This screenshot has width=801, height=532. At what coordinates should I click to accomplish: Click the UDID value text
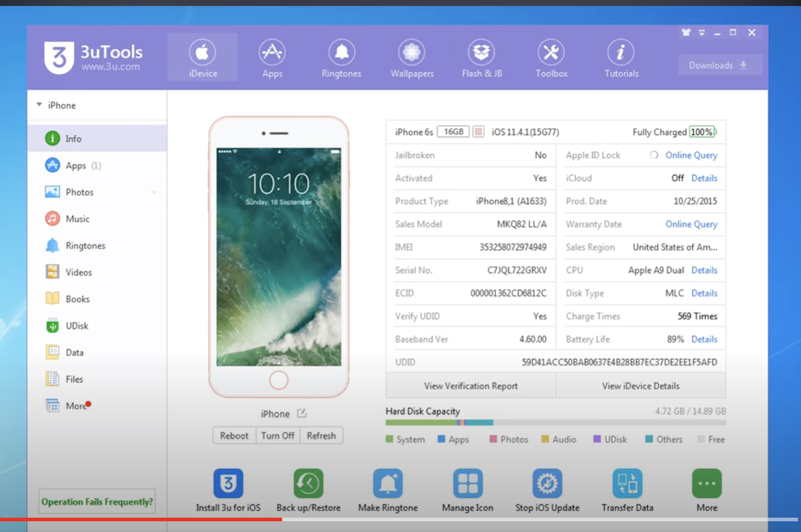click(620, 362)
